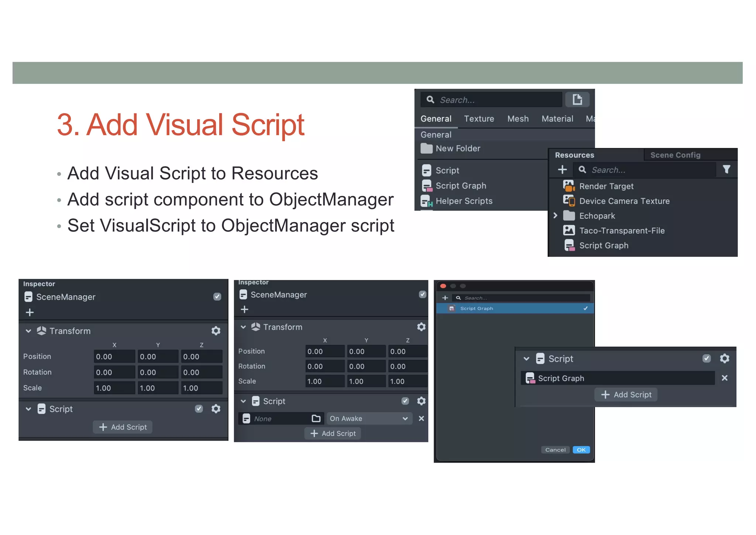Open the Scene Config tab
The width and height of the screenshot is (756, 535).
675,155
